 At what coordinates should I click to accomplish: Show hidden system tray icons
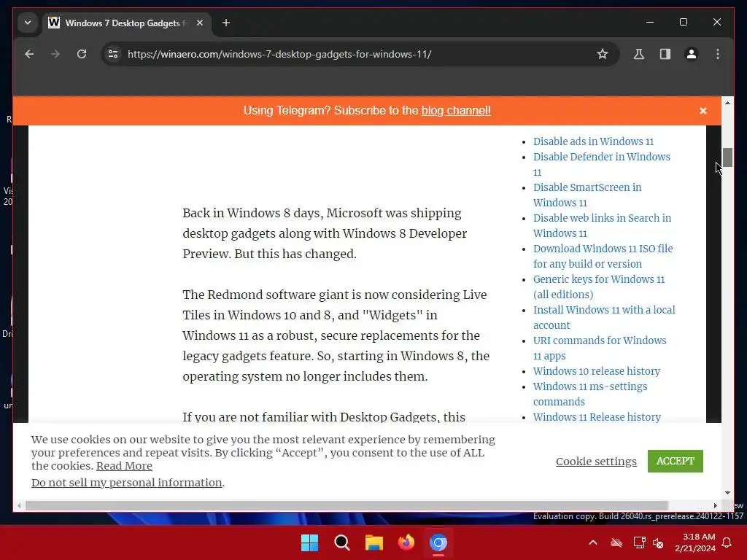[593, 542]
